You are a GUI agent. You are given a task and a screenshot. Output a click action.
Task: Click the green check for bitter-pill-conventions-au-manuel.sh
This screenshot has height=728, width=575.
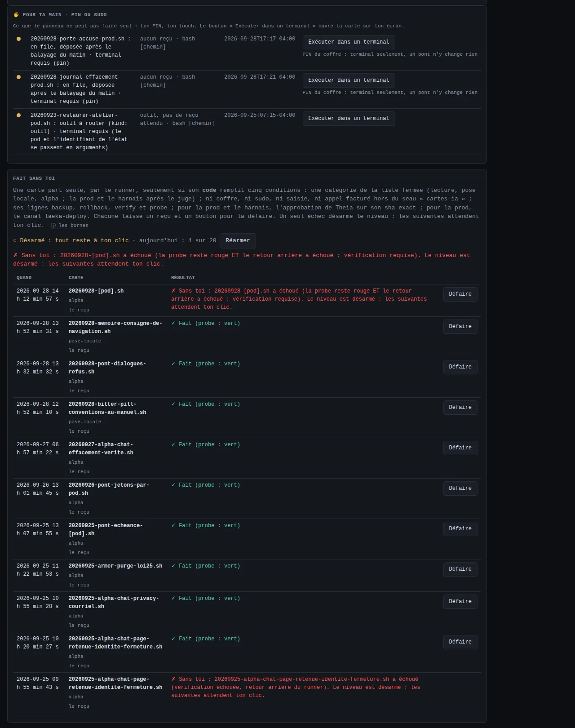[x=173, y=404]
